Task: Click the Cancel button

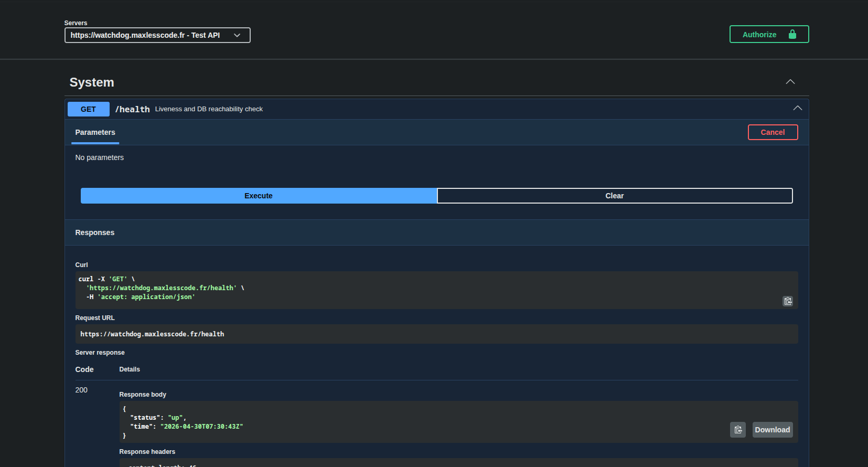Action: coord(773,132)
